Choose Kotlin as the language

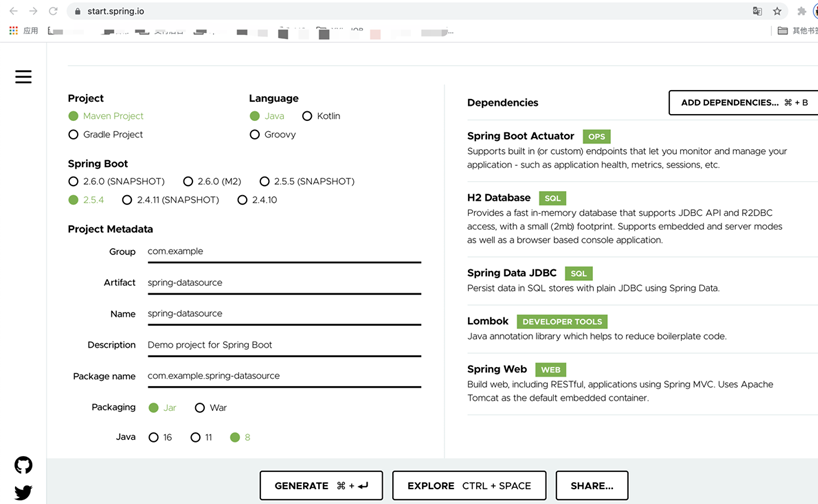click(307, 116)
